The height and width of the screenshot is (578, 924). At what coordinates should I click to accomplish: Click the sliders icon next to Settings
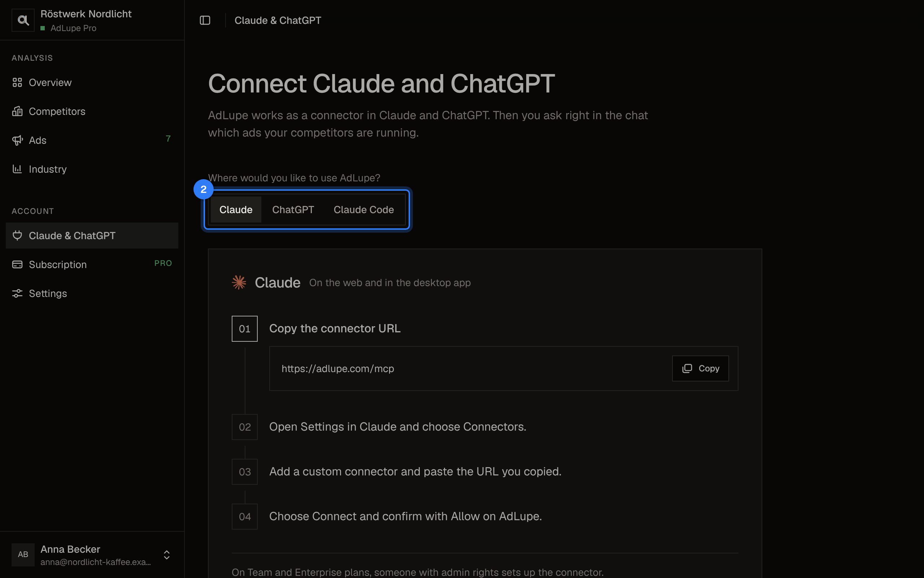click(17, 293)
